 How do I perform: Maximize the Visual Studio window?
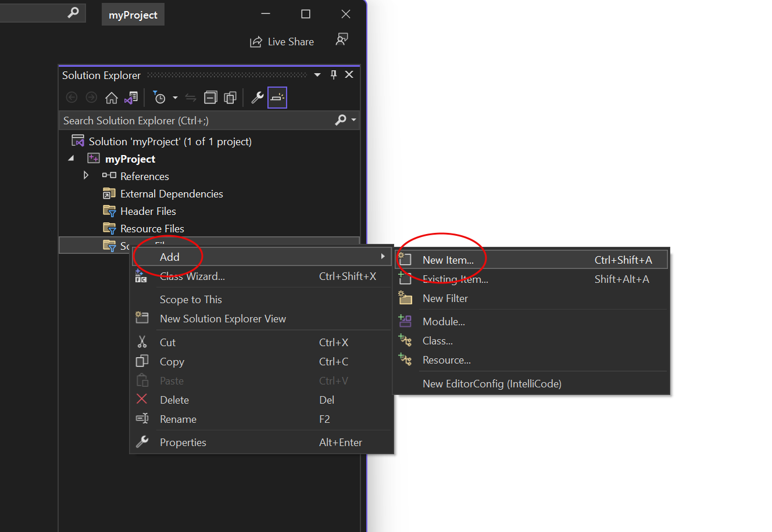pos(306,14)
